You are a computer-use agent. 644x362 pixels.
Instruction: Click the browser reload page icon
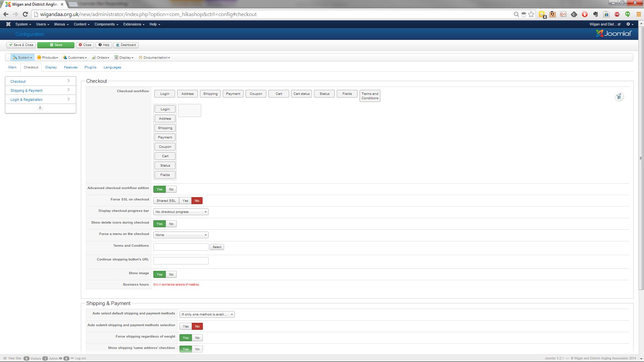point(25,14)
